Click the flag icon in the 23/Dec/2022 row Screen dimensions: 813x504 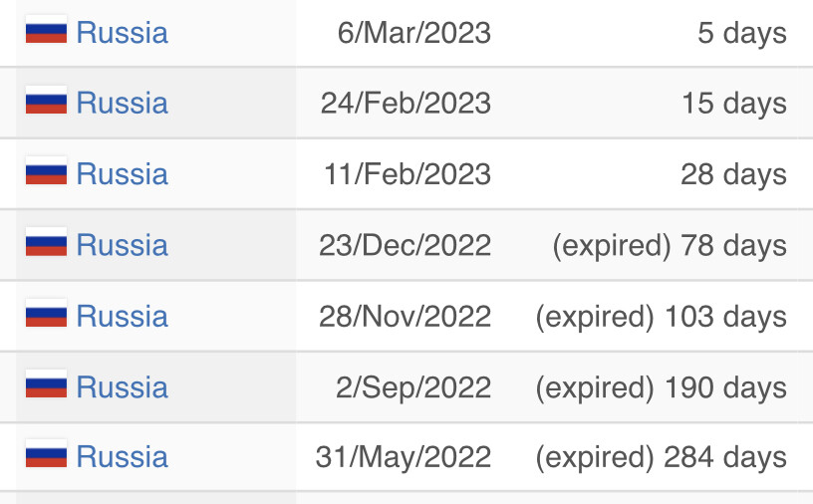click(46, 244)
